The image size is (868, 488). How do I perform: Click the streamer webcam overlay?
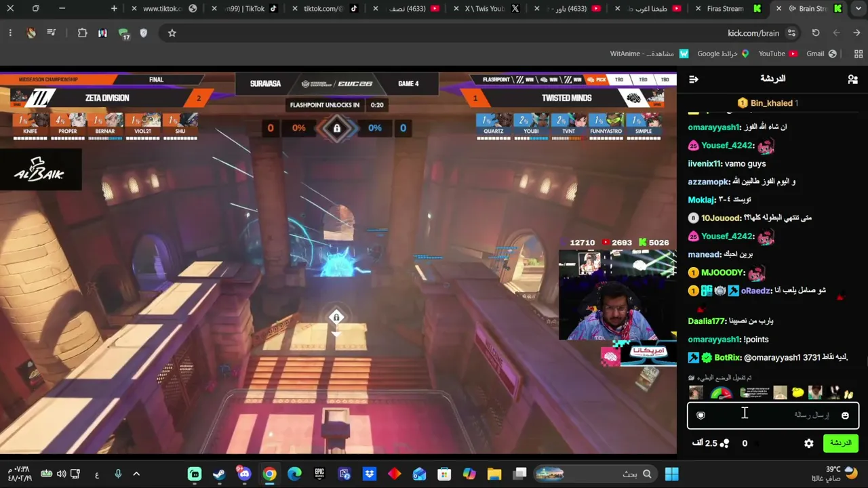point(617,295)
